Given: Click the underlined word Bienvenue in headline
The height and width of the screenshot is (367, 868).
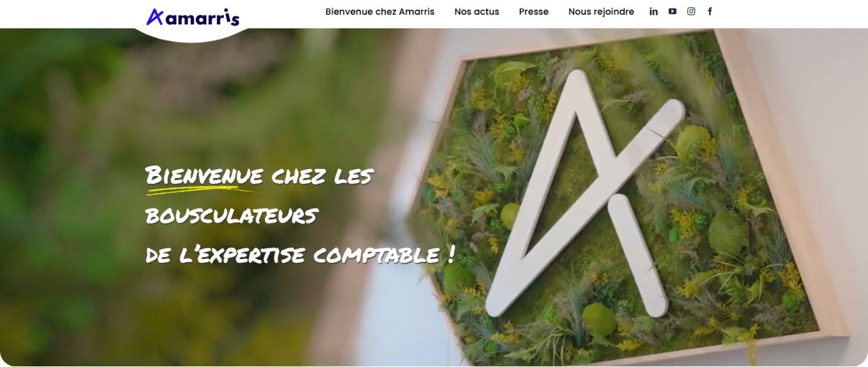Looking at the screenshot, I should (204, 175).
